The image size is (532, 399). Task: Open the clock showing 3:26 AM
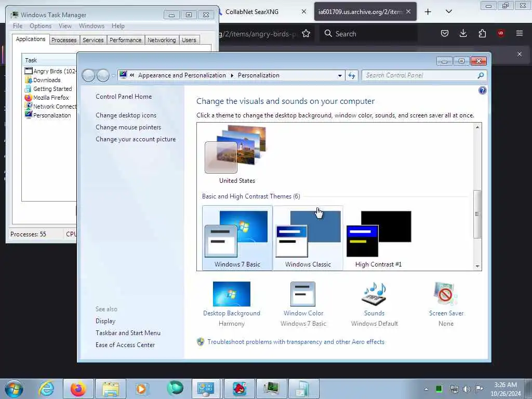click(506, 389)
